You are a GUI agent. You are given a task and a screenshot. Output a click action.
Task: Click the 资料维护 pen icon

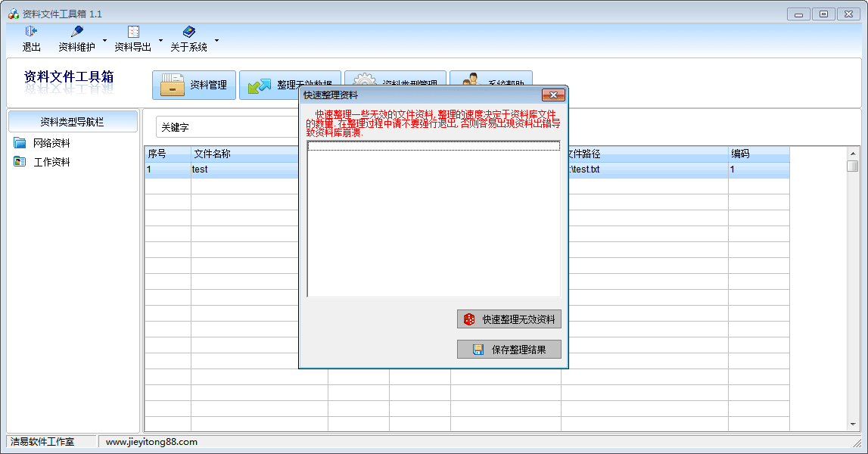point(76,32)
